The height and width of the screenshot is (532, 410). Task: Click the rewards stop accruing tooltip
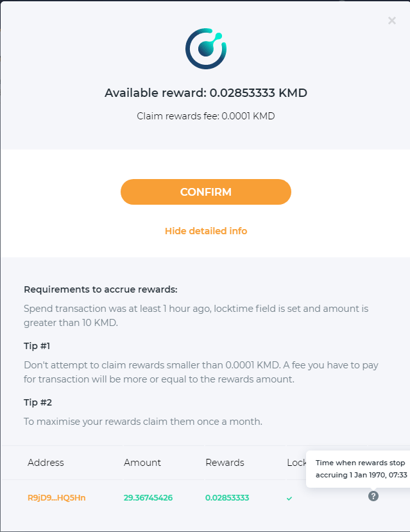(x=359, y=468)
